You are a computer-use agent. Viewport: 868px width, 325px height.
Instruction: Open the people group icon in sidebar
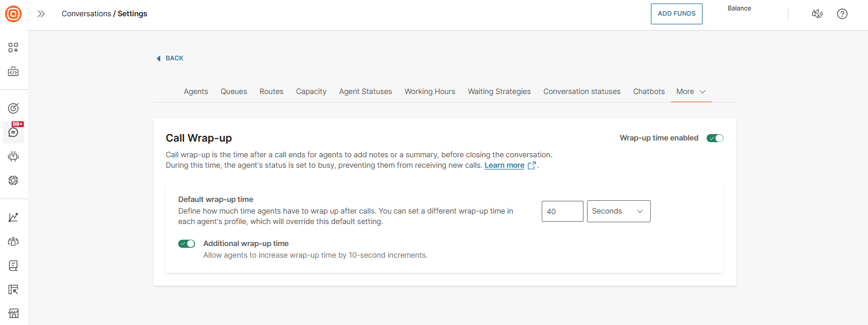(13, 241)
